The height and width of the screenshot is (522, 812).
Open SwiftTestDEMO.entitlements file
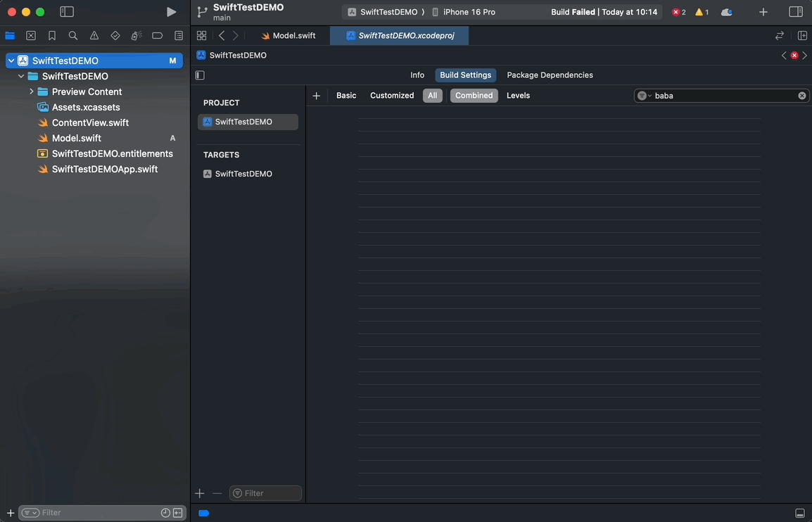coord(113,154)
